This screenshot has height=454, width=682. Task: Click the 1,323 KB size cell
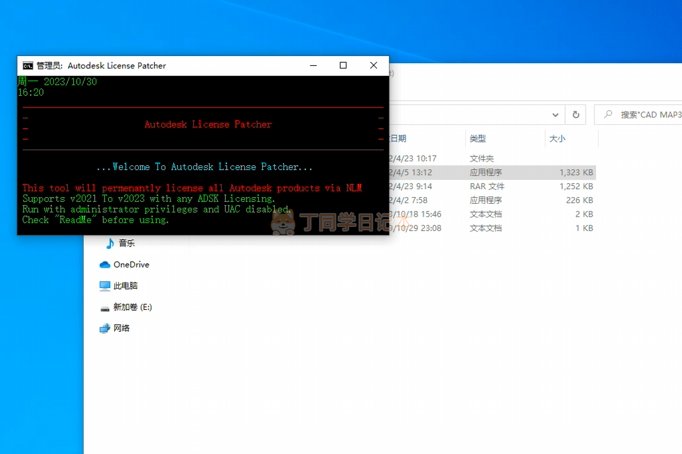576,172
